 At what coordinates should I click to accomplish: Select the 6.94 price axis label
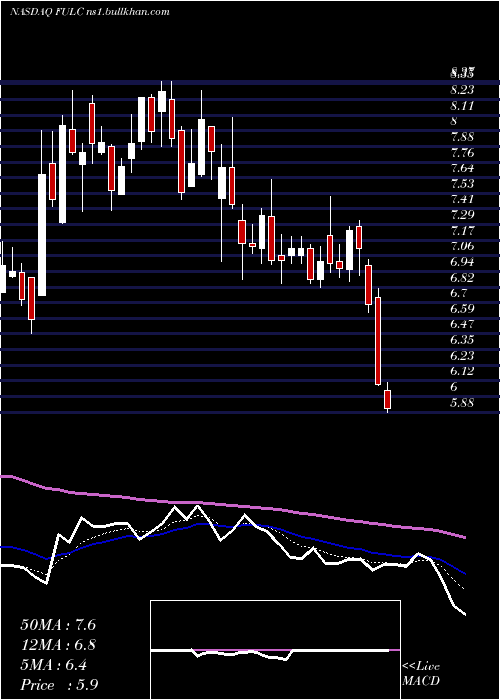(462, 262)
